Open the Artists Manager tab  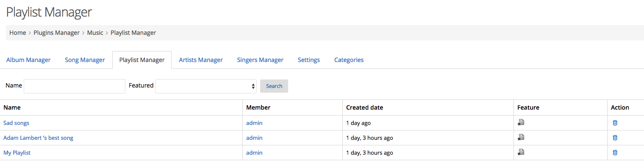pos(201,60)
